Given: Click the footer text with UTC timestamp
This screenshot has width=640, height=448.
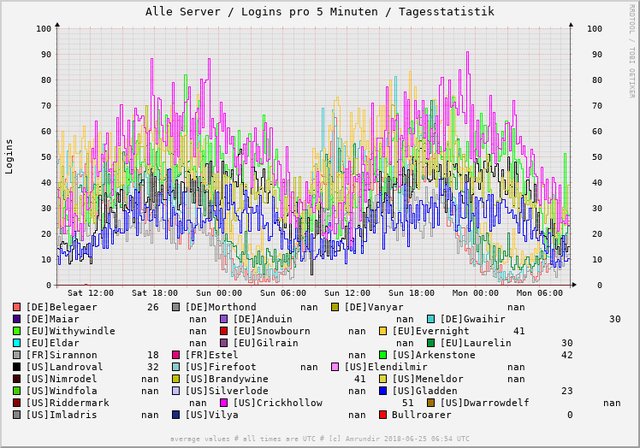Looking at the screenshot, I should click(x=319, y=440).
